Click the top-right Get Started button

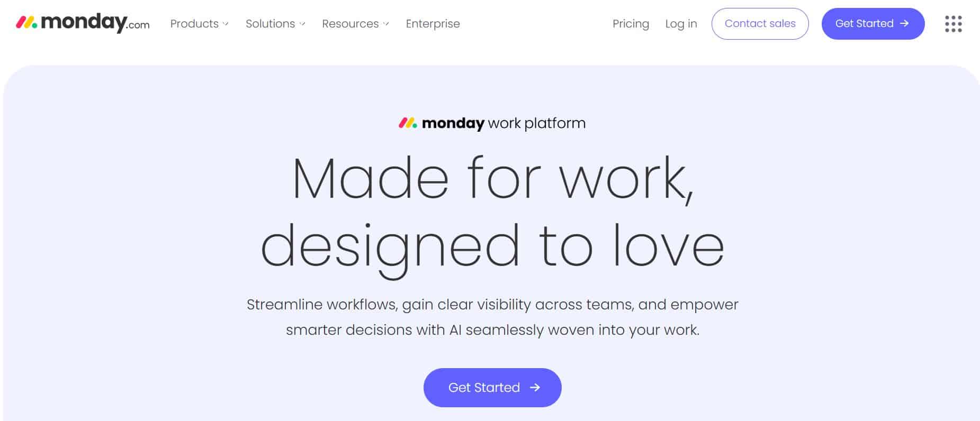pyautogui.click(x=873, y=23)
